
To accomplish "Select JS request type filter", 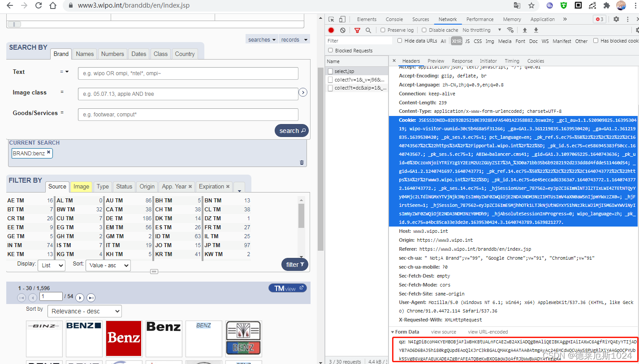I will coord(467,41).
